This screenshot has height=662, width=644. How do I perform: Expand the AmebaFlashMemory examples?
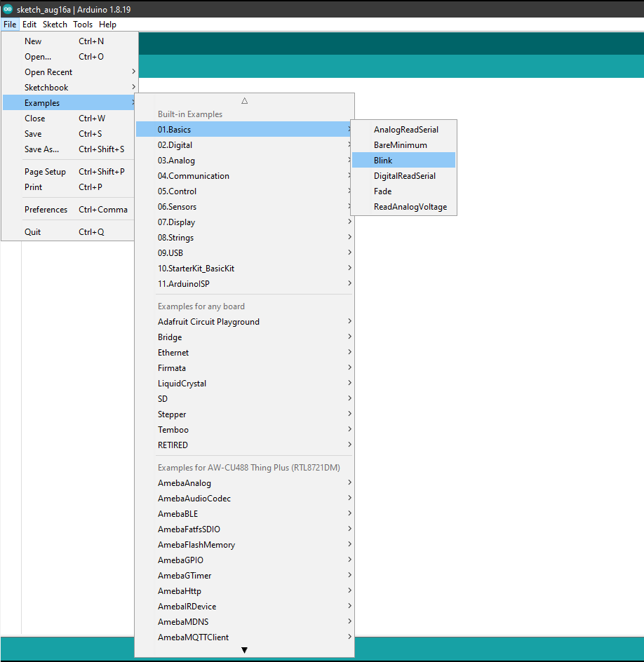245,545
